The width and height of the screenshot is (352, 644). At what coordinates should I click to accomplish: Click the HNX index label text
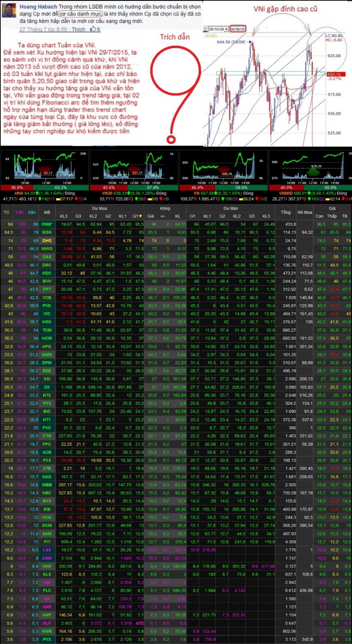tap(19, 193)
